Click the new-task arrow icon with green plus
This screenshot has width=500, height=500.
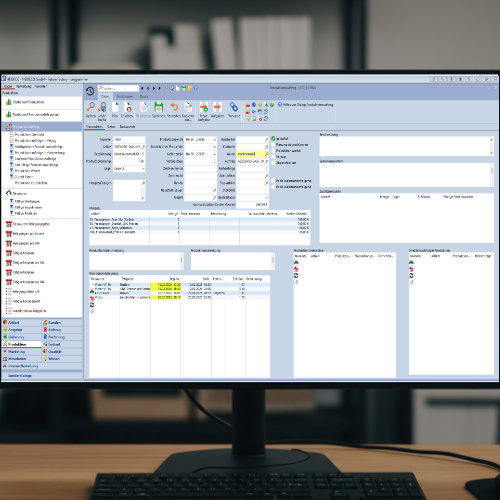(203, 107)
